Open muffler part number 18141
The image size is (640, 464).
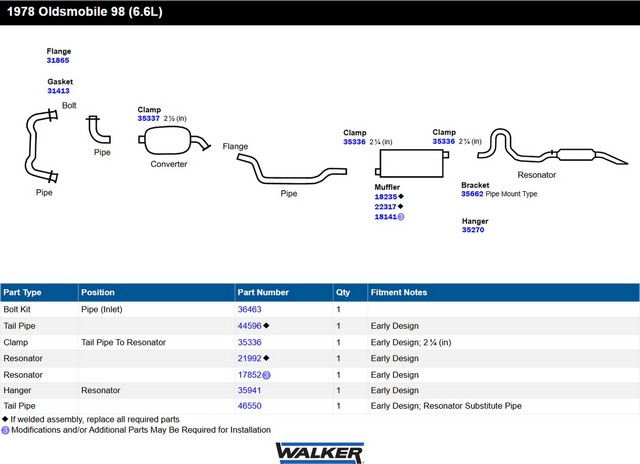[386, 217]
